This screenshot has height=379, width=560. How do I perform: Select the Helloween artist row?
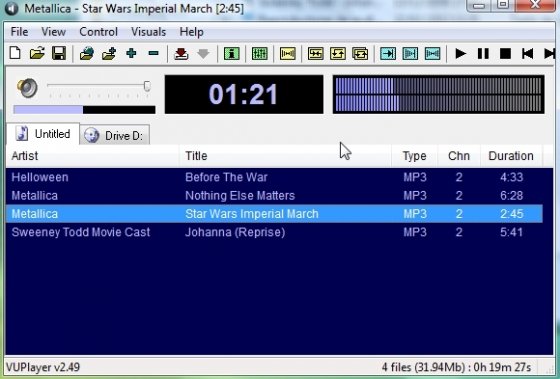tap(274, 177)
